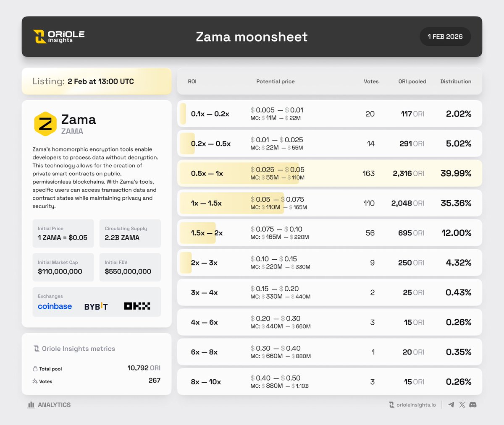Viewport: 504px width, 425px height.
Task: Click the $0.025 — $0.05 price range
Action: point(278,169)
